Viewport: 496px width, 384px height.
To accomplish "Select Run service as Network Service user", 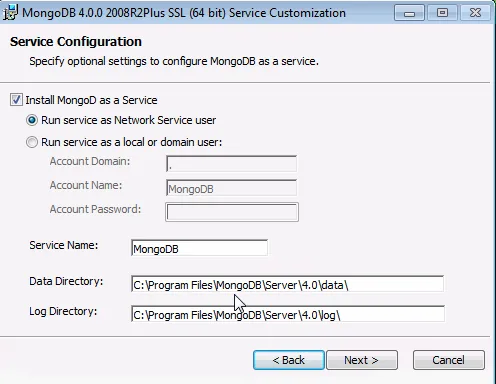I will tap(32, 120).
